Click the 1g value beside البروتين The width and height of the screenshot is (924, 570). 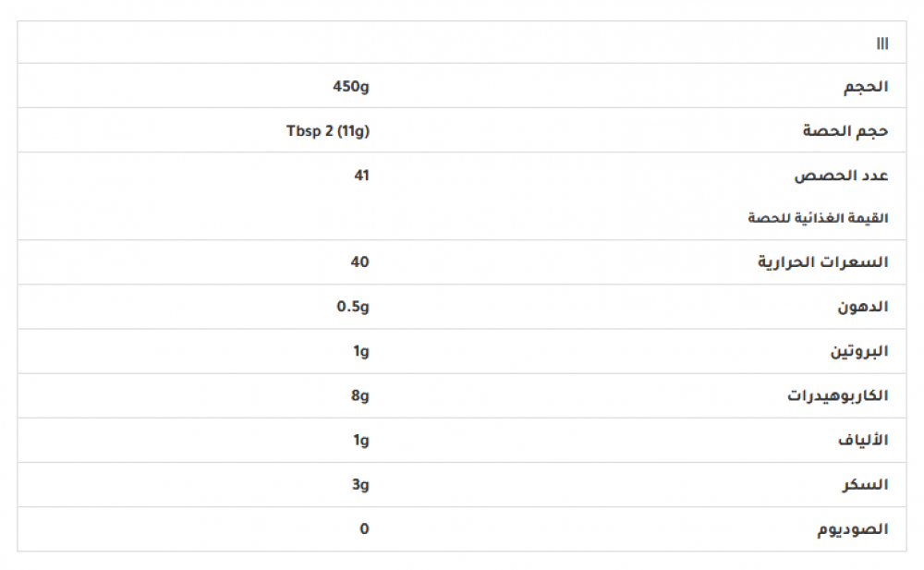[361, 351]
